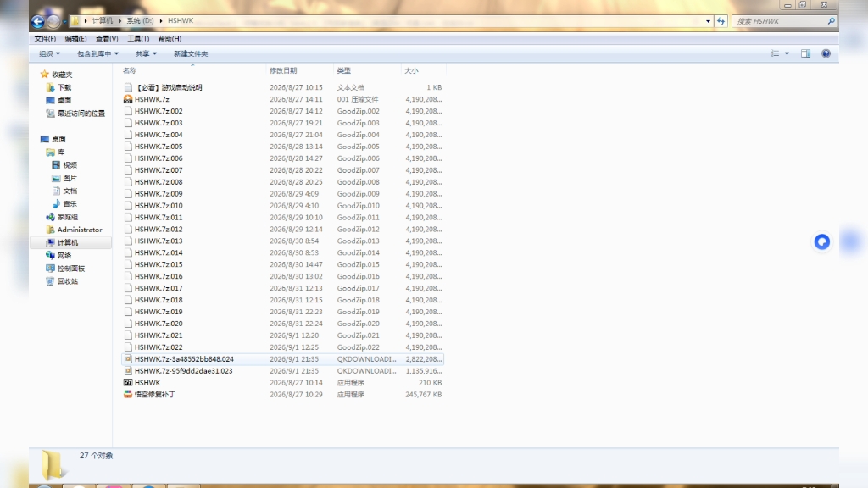Click the 共享 toolbar button
The width and height of the screenshot is (868, 488).
click(146, 53)
